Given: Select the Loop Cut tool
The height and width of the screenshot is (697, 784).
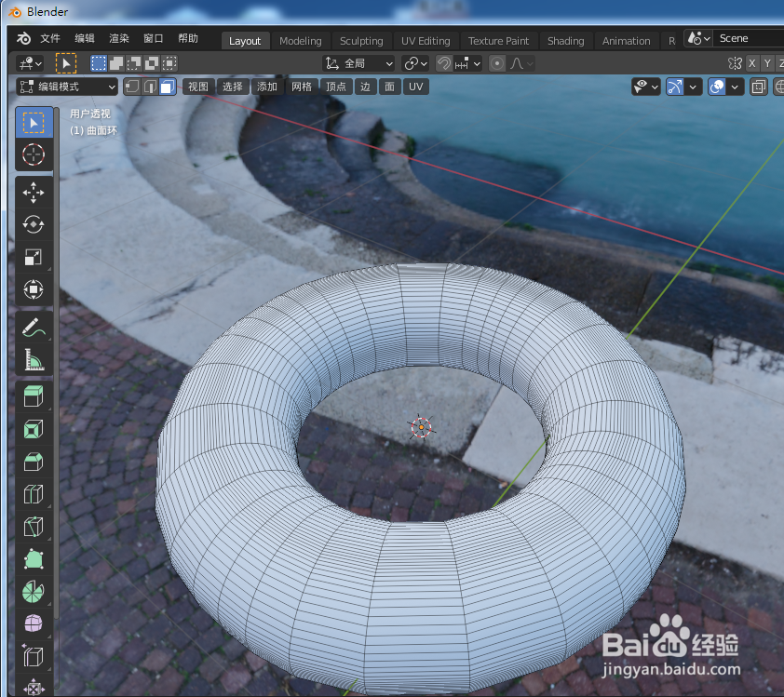Looking at the screenshot, I should [x=34, y=493].
